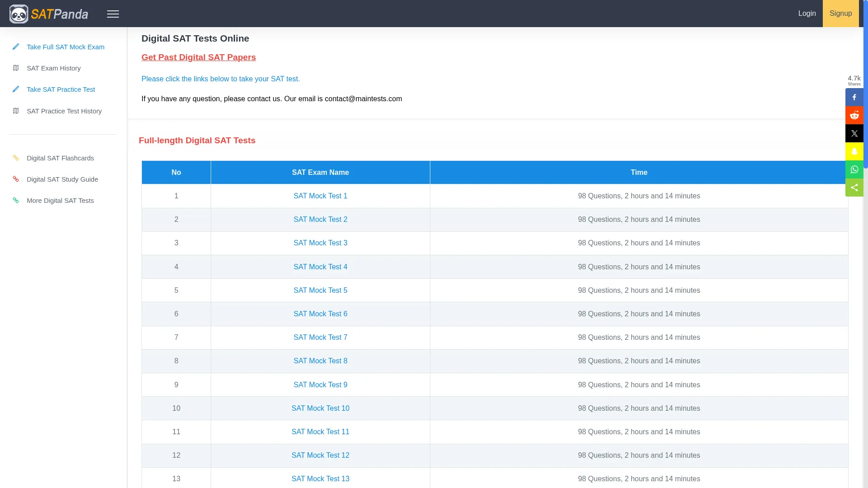Image resolution: width=868 pixels, height=488 pixels.
Task: Click the Signup button
Action: click(841, 14)
